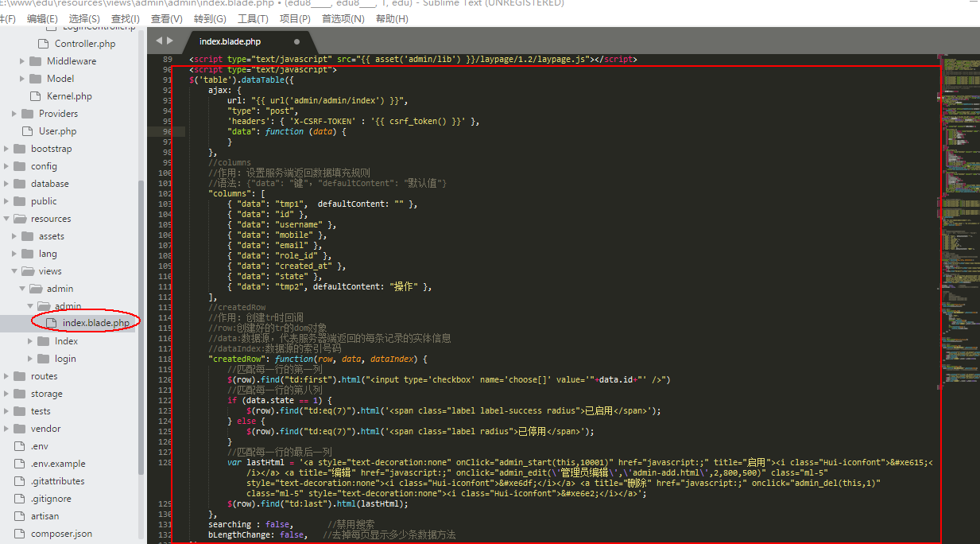Click the .gitignore file icon
This screenshot has width=980, height=544.
(18, 499)
